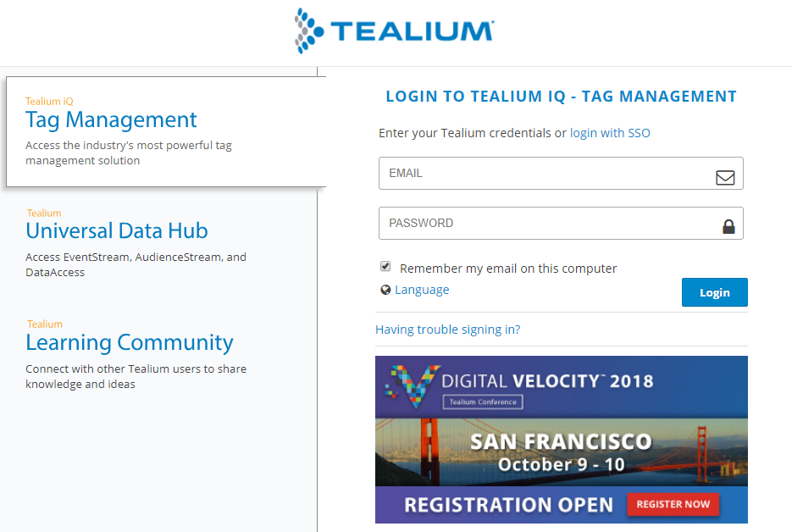Click the Remember my email label text

(x=508, y=269)
